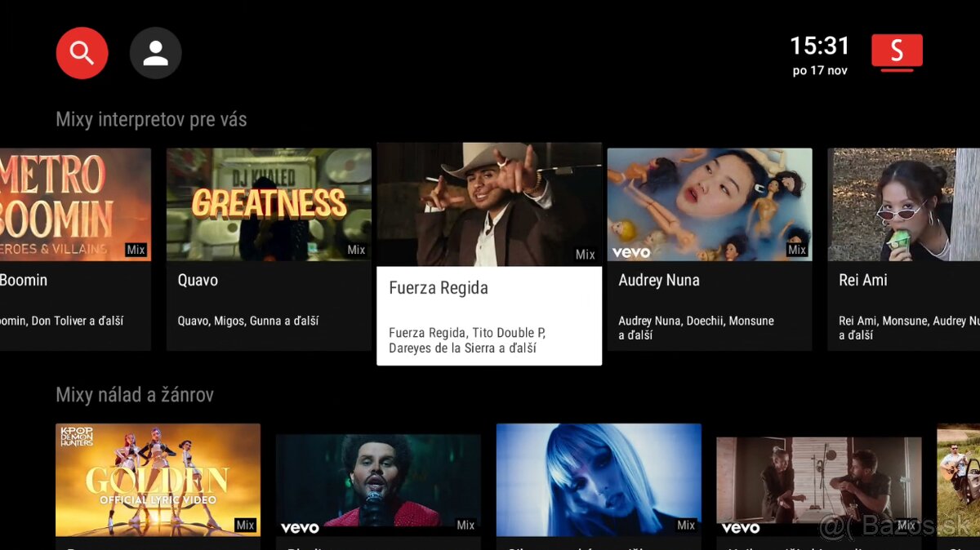Click the vevo logo on Audrey Nuna thumbnail
This screenshot has width=980, height=550.
click(631, 252)
